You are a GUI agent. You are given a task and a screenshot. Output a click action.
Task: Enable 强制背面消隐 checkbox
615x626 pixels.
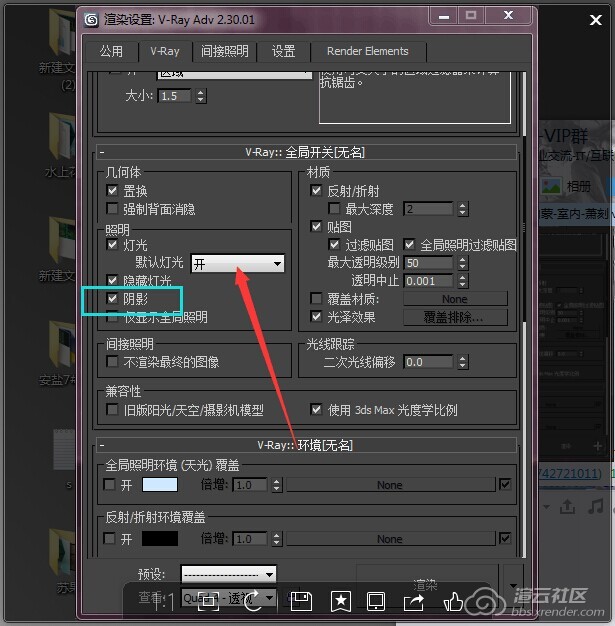112,208
